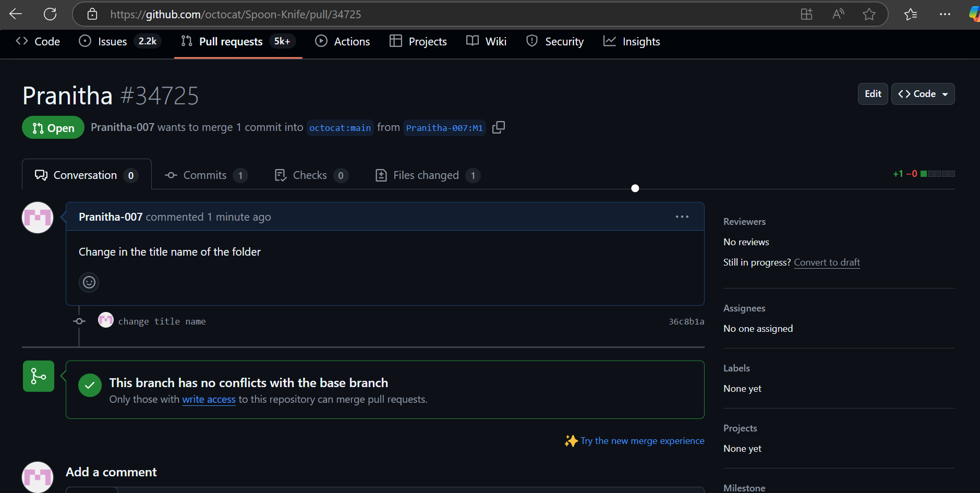Open the Favorites list icon
Image resolution: width=980 pixels, height=493 pixels.
click(911, 14)
